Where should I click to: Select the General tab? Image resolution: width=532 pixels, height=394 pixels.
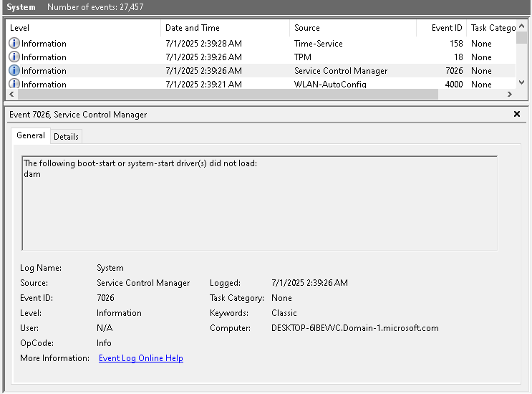[31, 135]
